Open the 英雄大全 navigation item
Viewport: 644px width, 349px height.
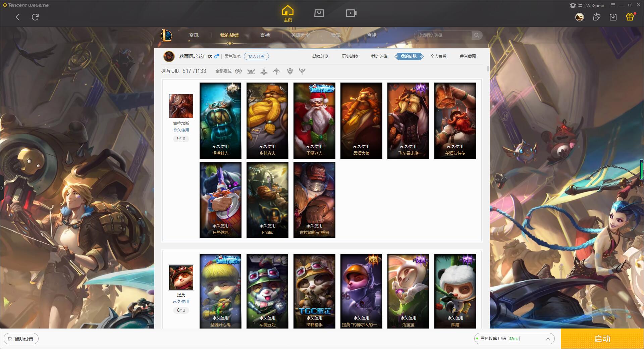(301, 35)
